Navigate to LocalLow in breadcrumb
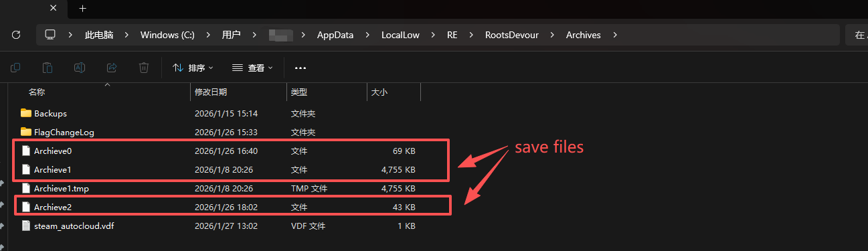Screen dimensions: 868x251 click(x=400, y=35)
